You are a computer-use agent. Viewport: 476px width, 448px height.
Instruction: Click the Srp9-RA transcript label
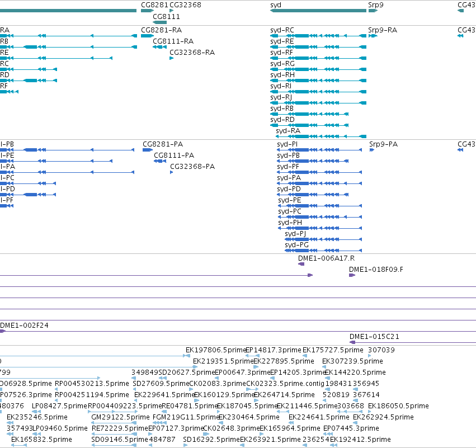point(383,30)
